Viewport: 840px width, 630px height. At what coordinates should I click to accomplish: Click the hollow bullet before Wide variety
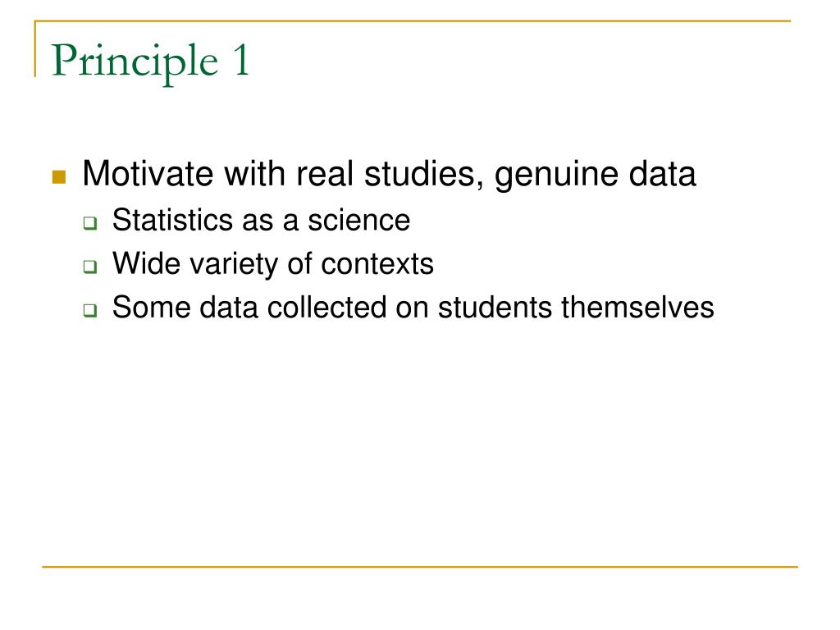coord(90,267)
